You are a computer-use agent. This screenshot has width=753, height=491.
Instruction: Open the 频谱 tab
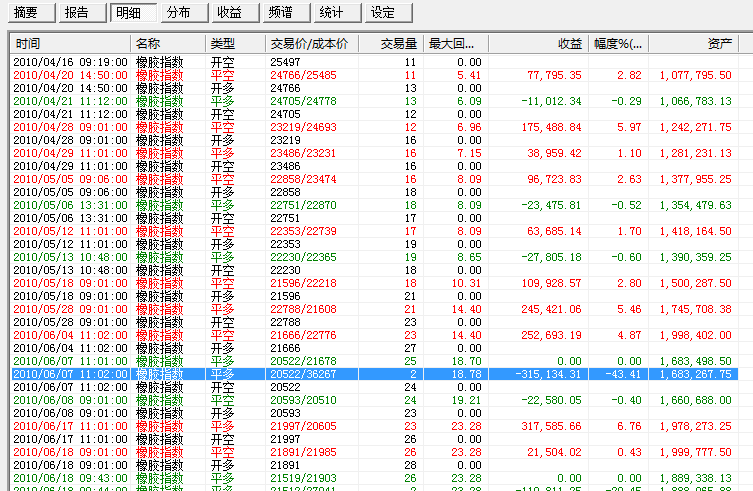point(282,13)
